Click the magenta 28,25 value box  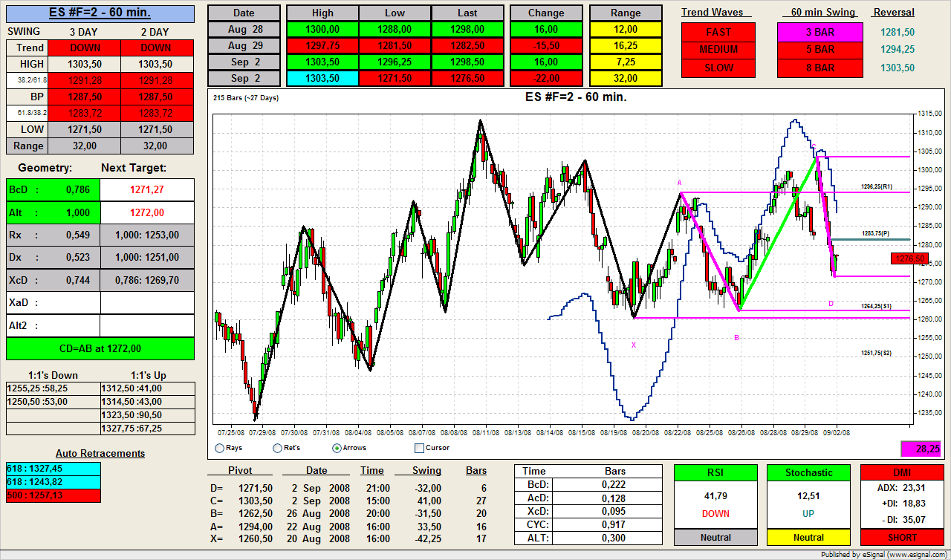[920, 449]
